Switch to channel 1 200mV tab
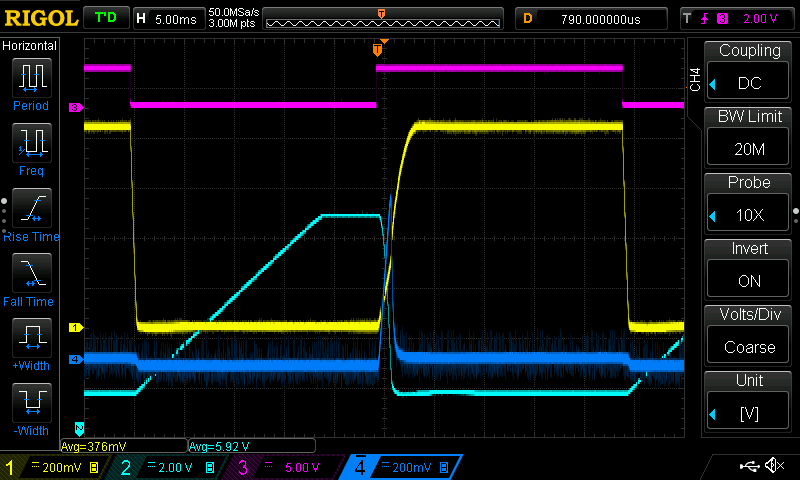The image size is (800, 480). pyautogui.click(x=56, y=467)
